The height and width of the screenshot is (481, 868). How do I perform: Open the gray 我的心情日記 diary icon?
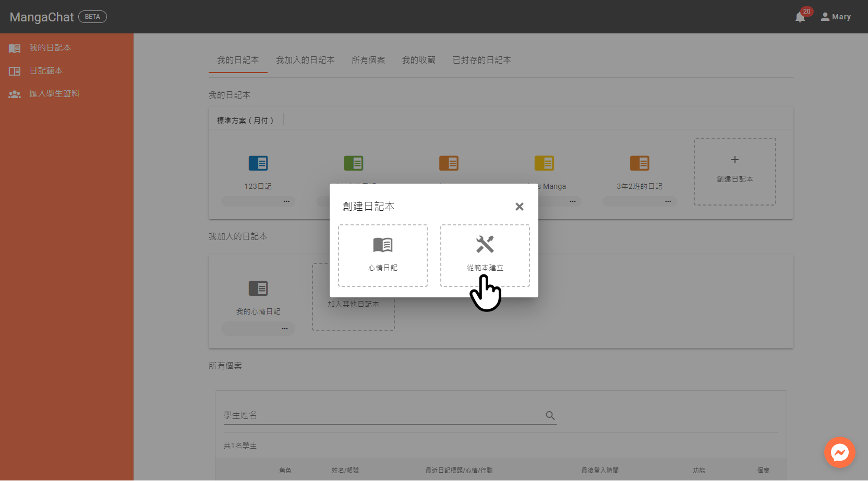click(x=258, y=288)
